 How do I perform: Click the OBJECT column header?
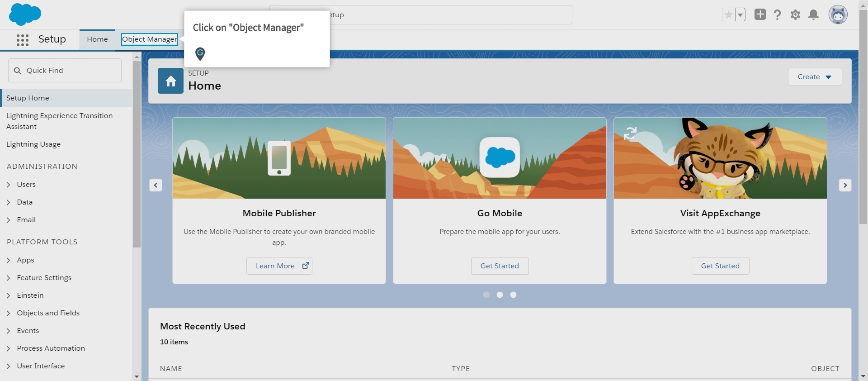(x=825, y=369)
